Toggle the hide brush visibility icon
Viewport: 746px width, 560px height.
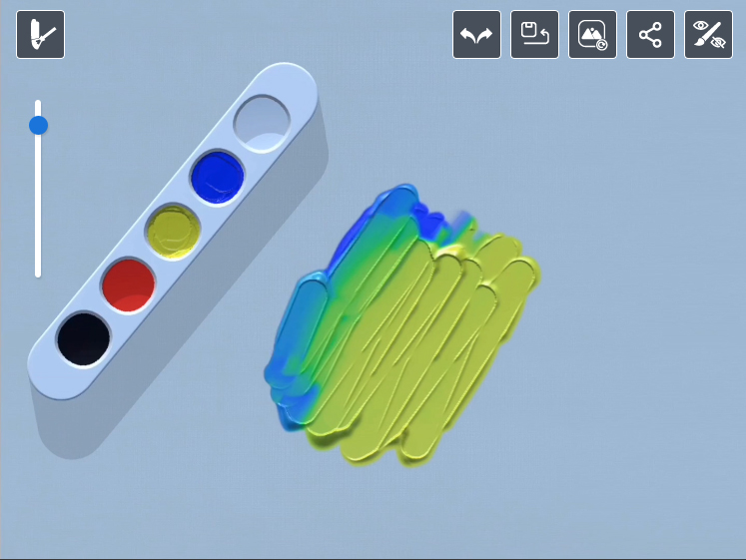tap(708, 35)
